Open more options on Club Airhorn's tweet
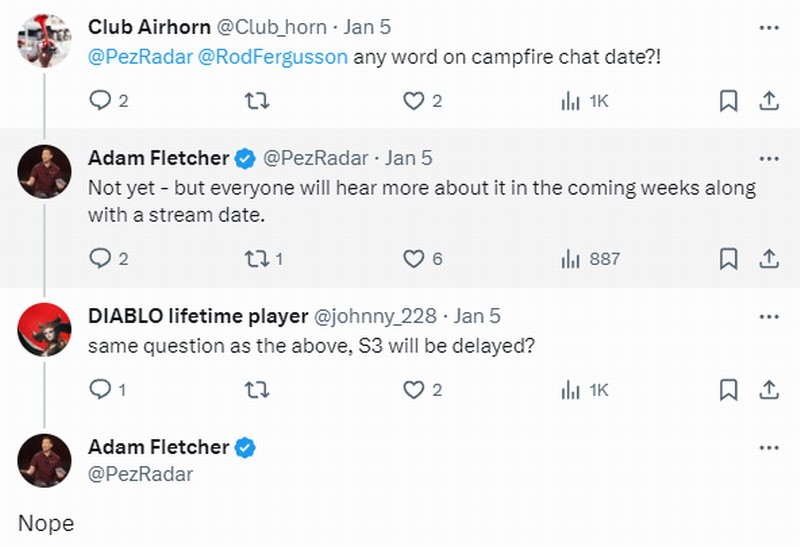Screen dimensions: 800x547 (768, 26)
